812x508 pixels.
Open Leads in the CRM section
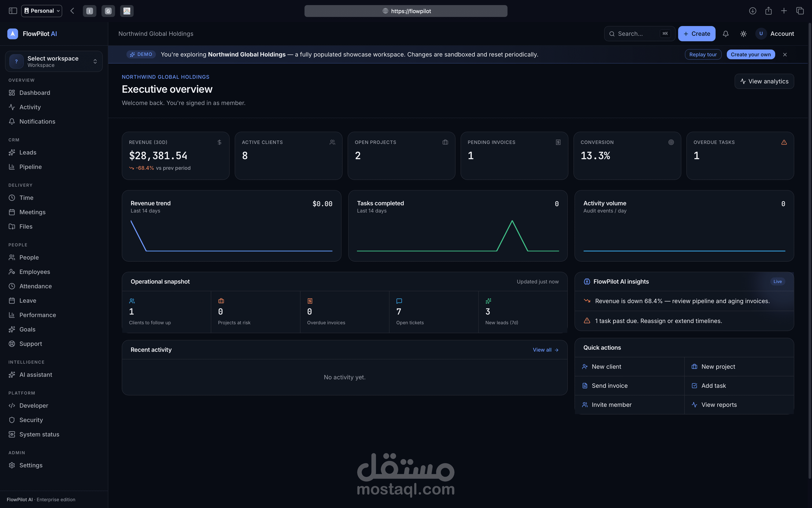[54, 153]
